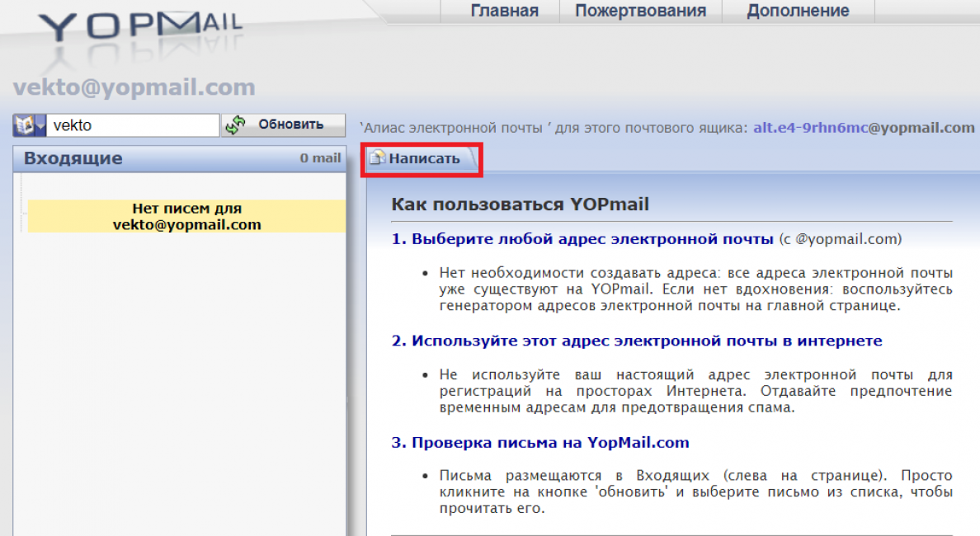
Task: Click the mailbox name field containing vekto
Action: tap(133, 125)
